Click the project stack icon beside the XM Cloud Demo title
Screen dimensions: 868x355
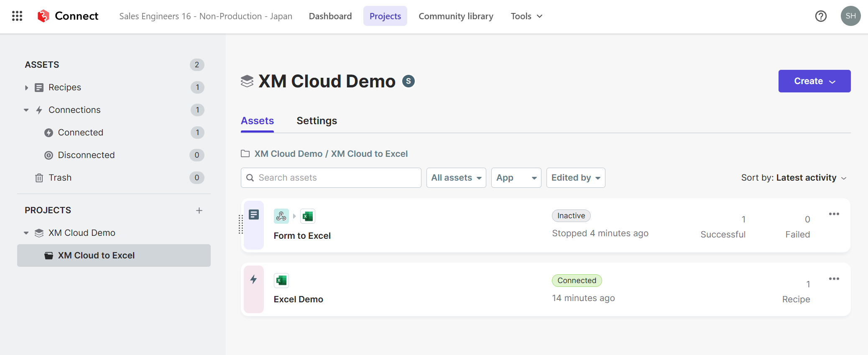(247, 81)
